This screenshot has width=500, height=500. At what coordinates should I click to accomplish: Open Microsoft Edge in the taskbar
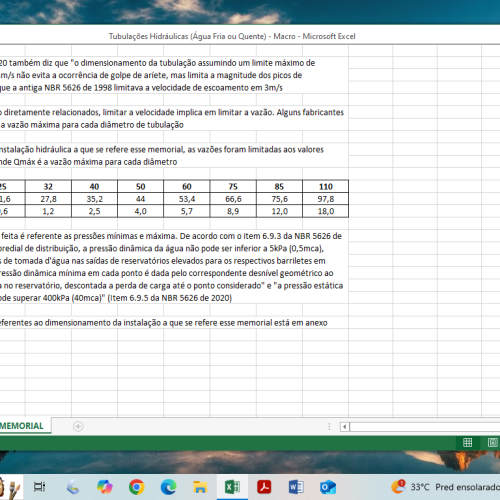coord(168,487)
